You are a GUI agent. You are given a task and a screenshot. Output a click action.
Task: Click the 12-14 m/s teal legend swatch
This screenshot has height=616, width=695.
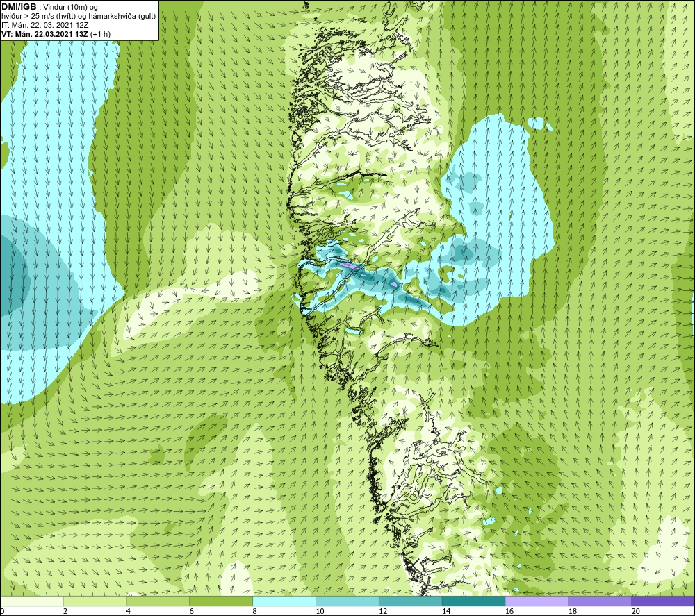(x=411, y=601)
